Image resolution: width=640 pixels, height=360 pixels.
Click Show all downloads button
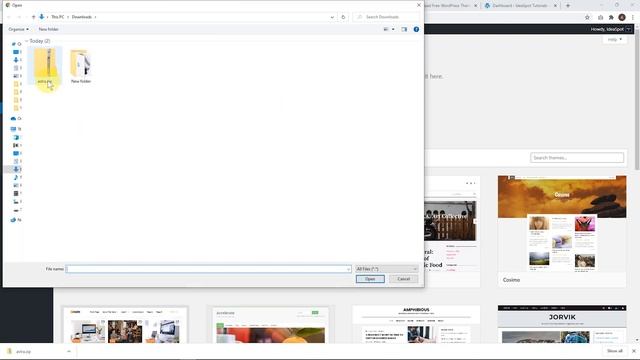coord(614,351)
